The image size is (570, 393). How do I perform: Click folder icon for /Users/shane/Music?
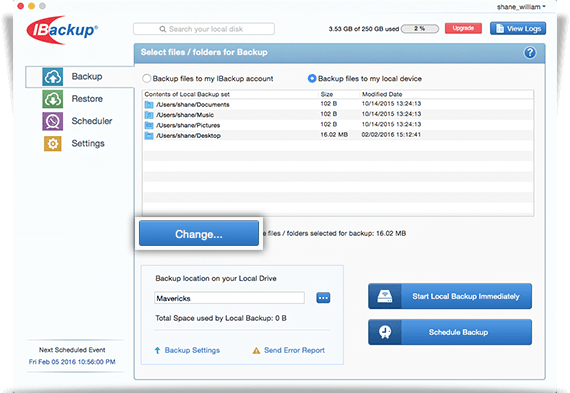pyautogui.click(x=149, y=115)
